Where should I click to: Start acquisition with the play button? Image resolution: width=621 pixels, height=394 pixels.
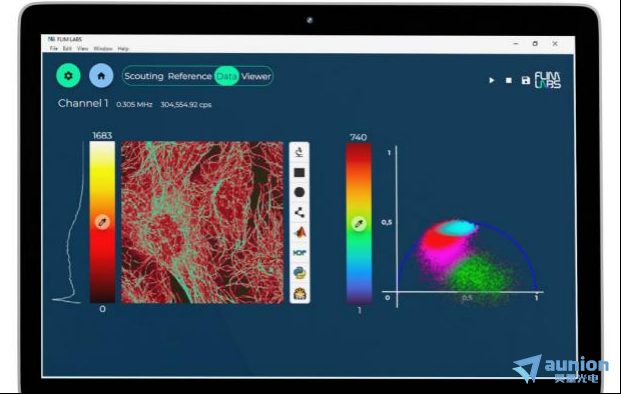pos(491,80)
